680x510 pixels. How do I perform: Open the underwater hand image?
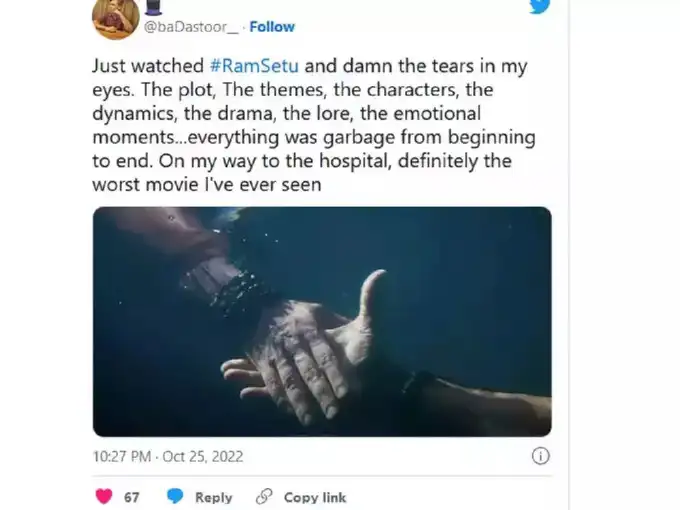click(322, 320)
